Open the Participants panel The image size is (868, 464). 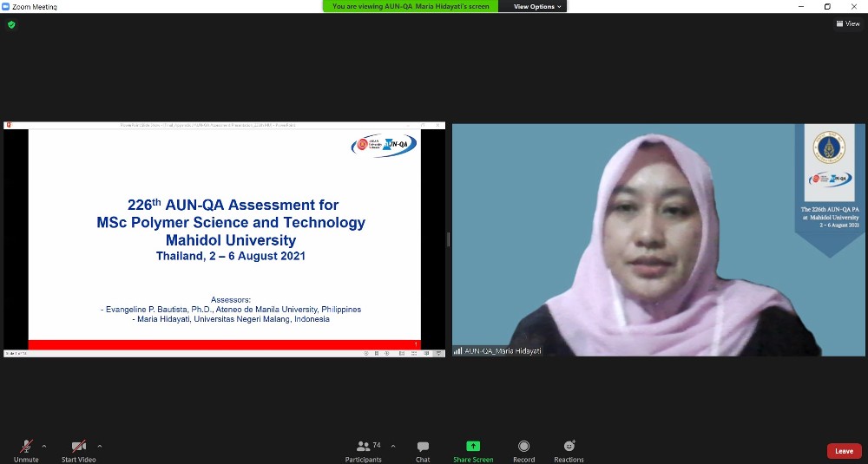[x=364, y=446]
